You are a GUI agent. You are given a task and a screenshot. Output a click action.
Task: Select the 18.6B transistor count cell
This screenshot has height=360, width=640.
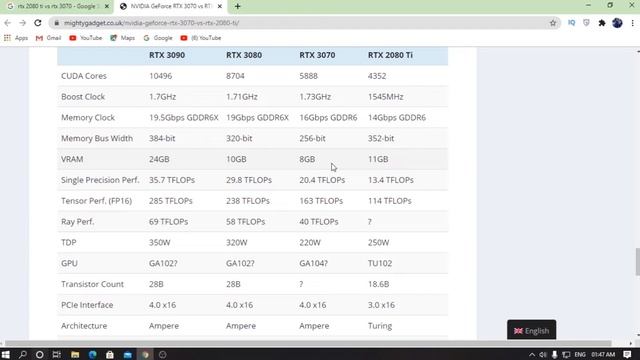click(378, 284)
